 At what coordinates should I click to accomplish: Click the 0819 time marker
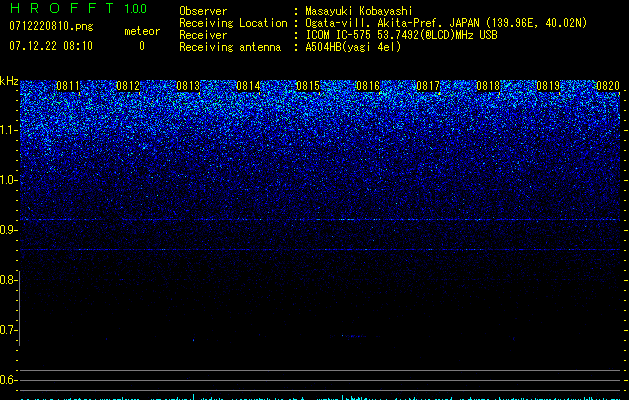tap(548, 86)
